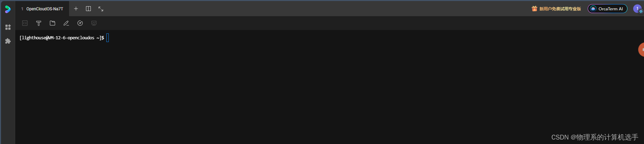The width and height of the screenshot is (644, 144).
Task: Click the new user free trial link
Action: pos(560,9)
